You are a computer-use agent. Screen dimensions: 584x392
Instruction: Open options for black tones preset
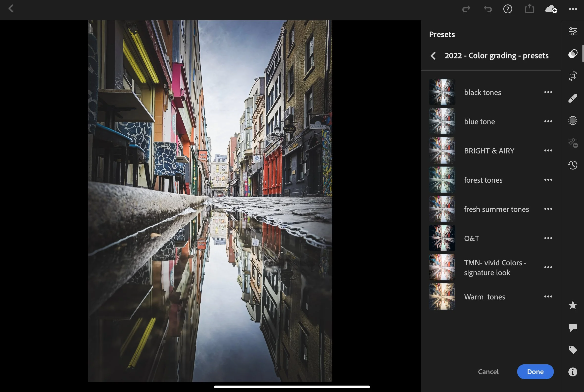(x=548, y=92)
